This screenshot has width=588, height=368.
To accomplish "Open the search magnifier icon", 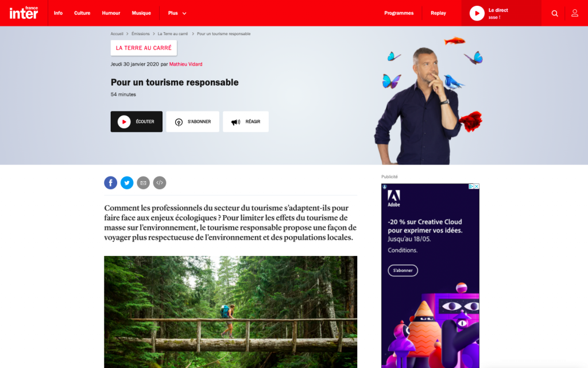I will pyautogui.click(x=555, y=14).
